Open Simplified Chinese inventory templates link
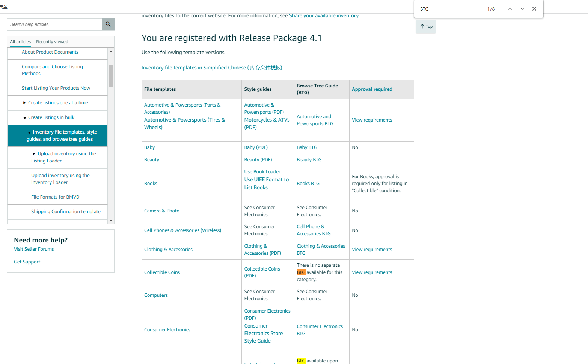The width and height of the screenshot is (588, 364). pos(212,68)
